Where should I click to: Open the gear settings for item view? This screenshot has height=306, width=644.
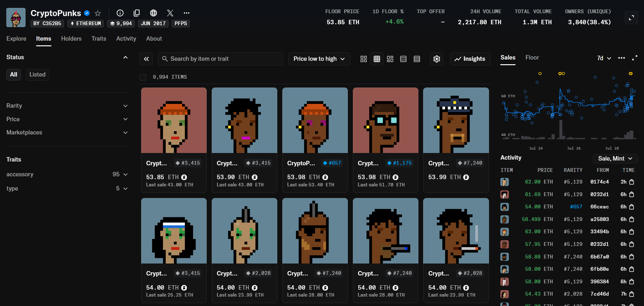pos(437,59)
